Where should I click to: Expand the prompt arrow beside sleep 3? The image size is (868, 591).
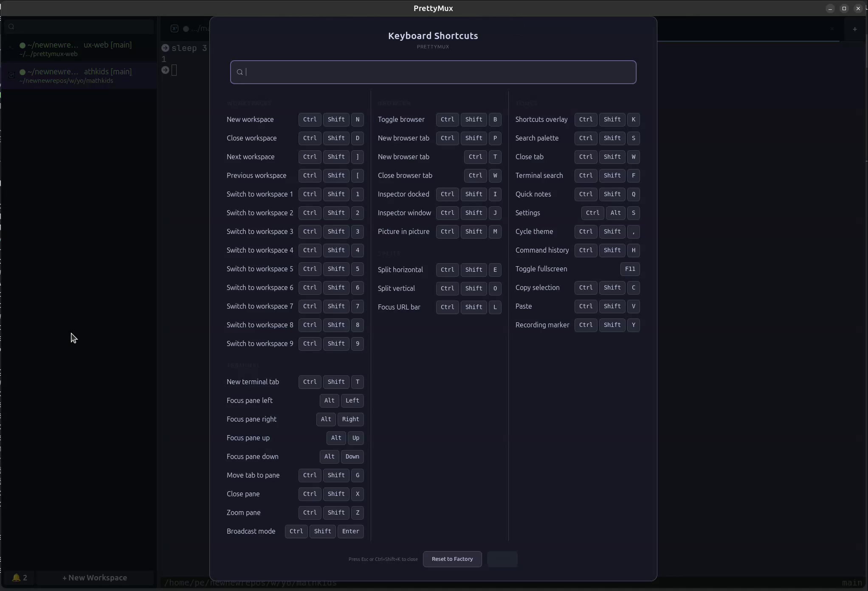[x=165, y=48]
